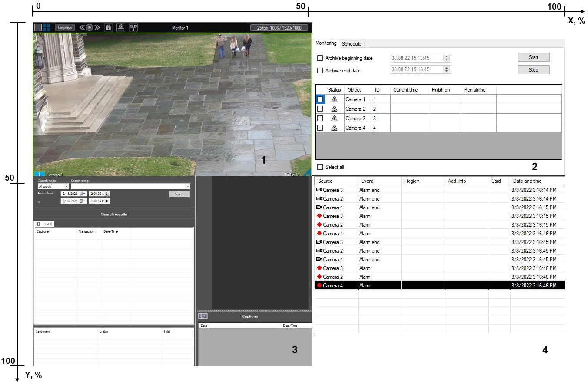Click the cassette archive icon in toolbar
Screen dimensions: 588x382
click(133, 27)
